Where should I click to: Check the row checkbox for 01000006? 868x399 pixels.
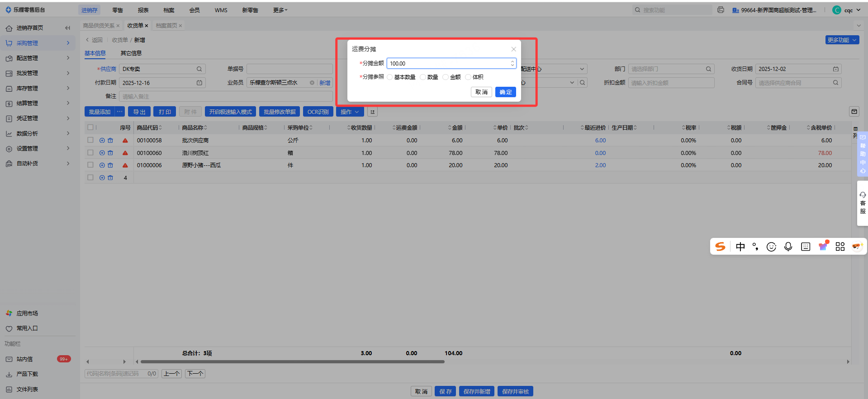(90, 165)
